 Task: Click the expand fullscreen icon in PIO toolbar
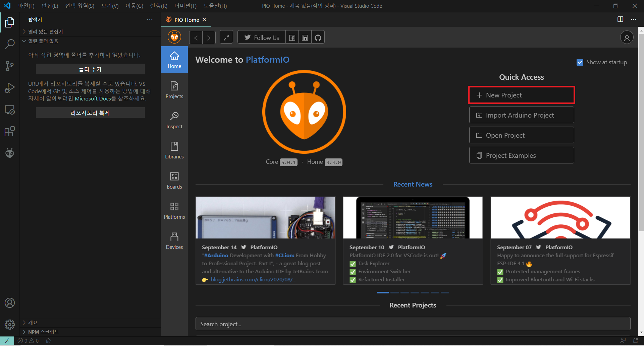226,38
